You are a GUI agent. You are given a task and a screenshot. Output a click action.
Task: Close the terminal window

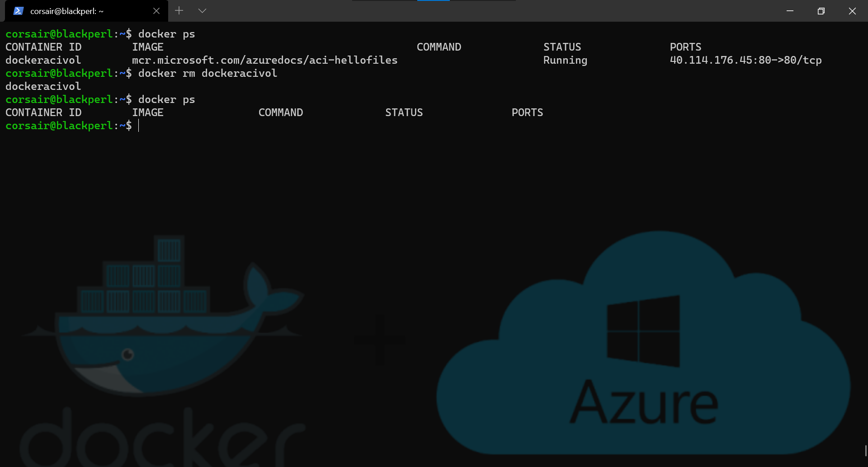coord(852,11)
